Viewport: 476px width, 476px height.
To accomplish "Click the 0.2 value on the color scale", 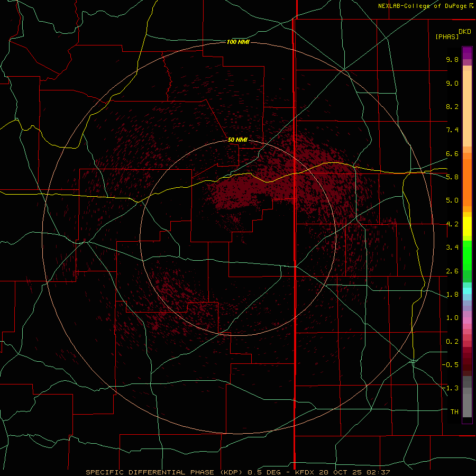I will click(x=452, y=342).
